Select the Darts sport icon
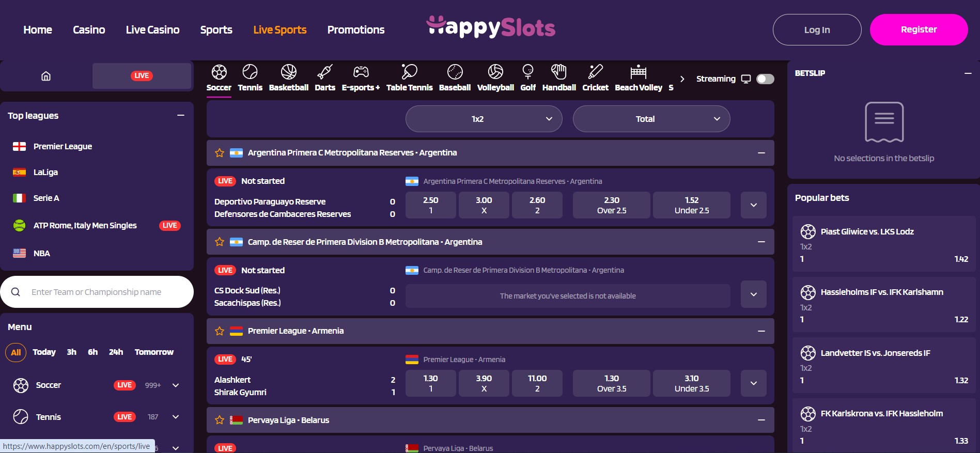Image resolution: width=980 pixels, height=453 pixels. (325, 71)
